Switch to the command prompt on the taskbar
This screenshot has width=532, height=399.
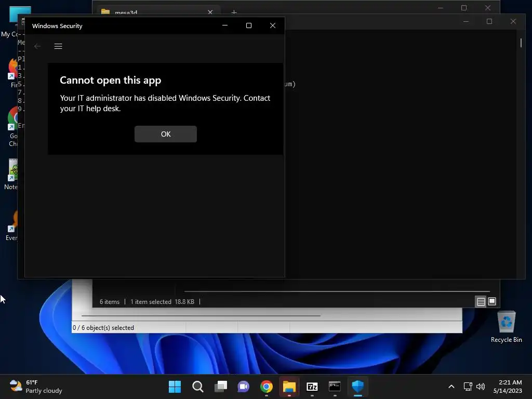(x=335, y=387)
